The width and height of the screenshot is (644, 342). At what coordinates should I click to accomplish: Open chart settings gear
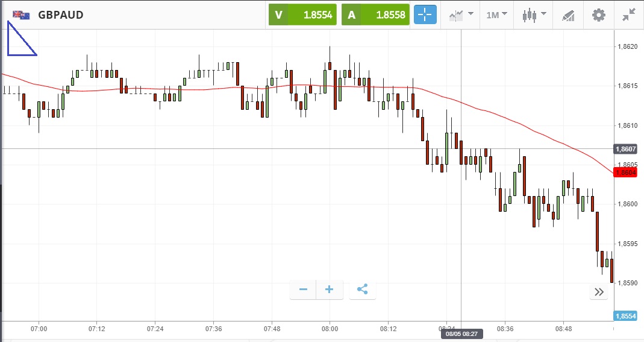click(598, 15)
